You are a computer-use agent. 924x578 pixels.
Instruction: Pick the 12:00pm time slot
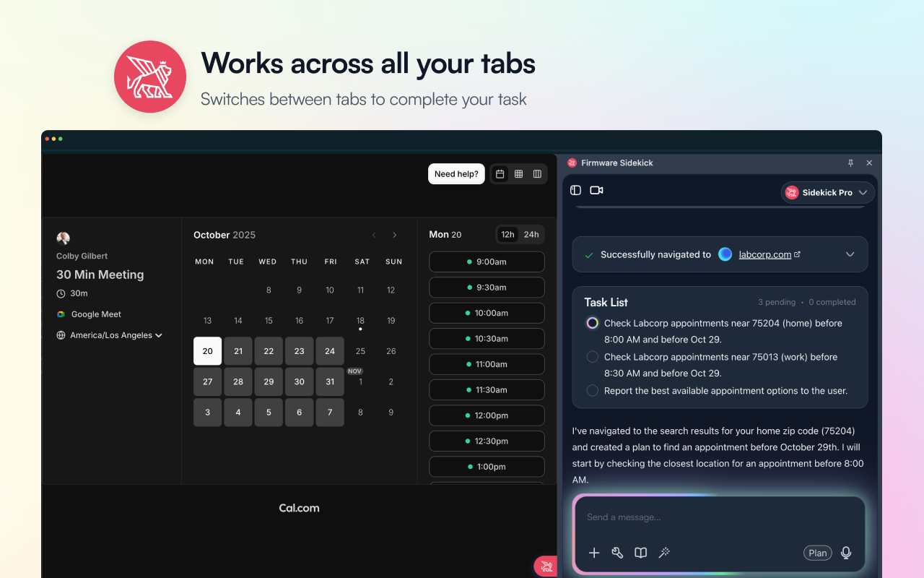[x=487, y=415]
